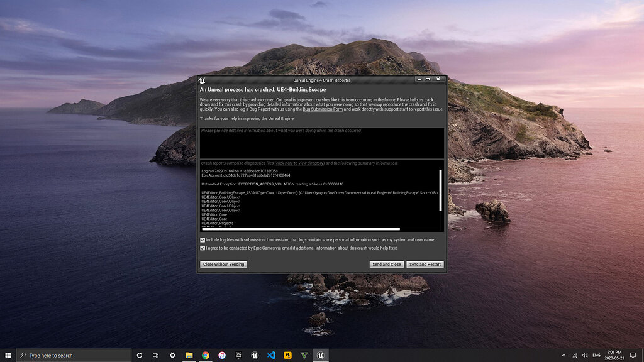The image size is (644, 362).
Task: Open the green V icon on the taskbar
Action: point(304,355)
